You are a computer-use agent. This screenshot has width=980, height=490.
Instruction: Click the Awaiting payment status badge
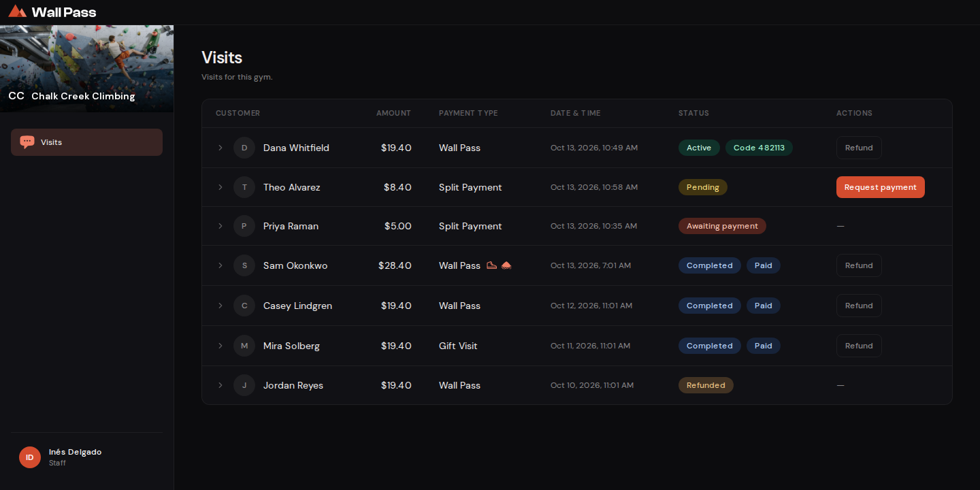[722, 226]
